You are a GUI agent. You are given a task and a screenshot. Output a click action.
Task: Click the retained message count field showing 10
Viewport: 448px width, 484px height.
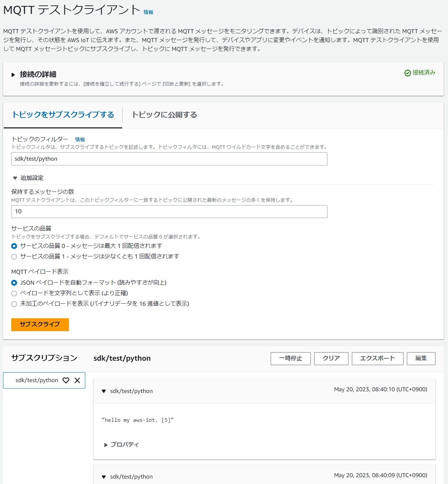[x=169, y=211]
